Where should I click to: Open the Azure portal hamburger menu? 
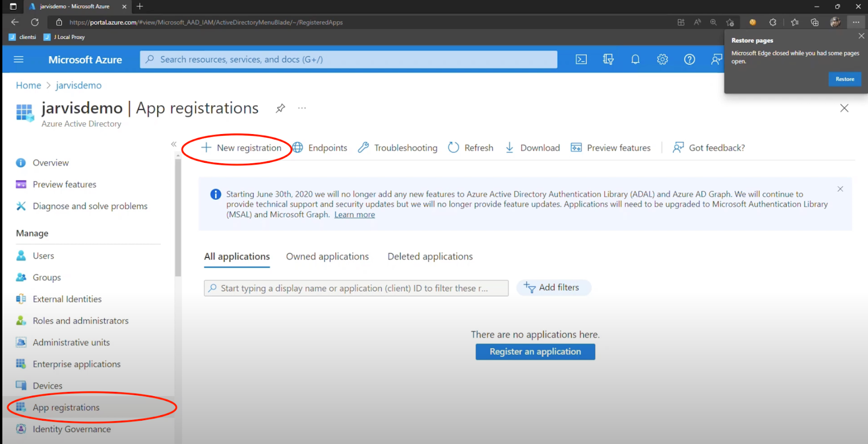coord(18,59)
